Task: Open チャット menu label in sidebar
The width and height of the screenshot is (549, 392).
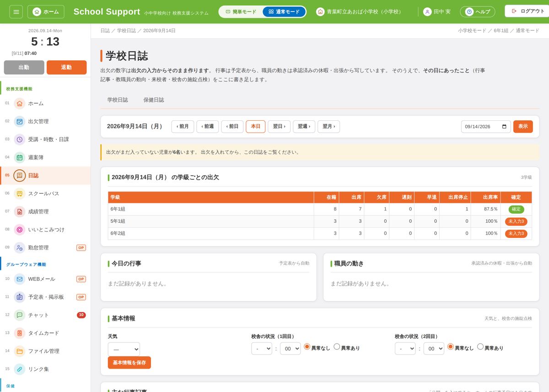Action: pos(38,315)
